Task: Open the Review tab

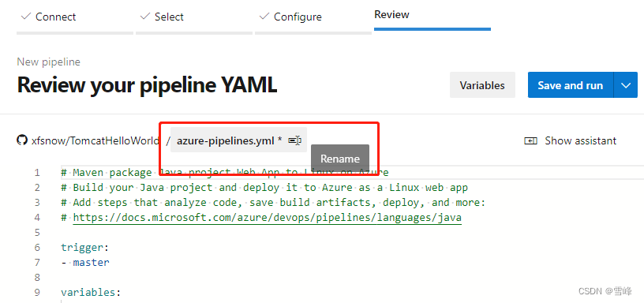Action: click(x=391, y=15)
